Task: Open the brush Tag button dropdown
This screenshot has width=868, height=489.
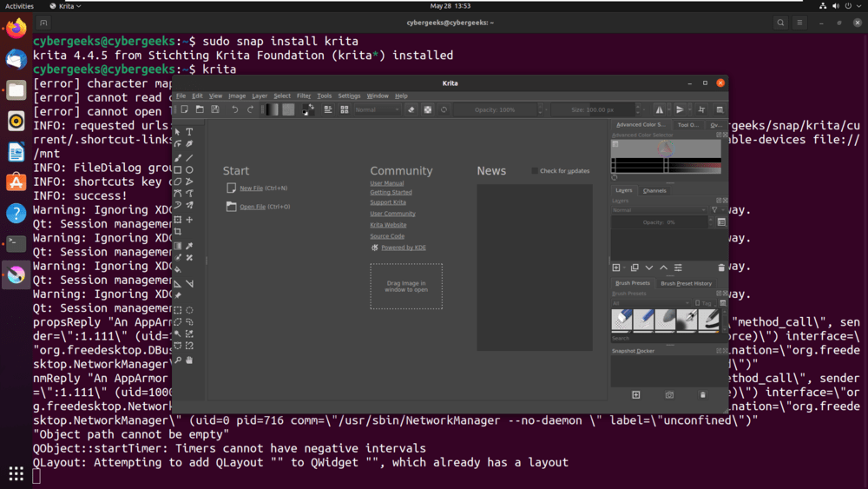Action: [705, 303]
